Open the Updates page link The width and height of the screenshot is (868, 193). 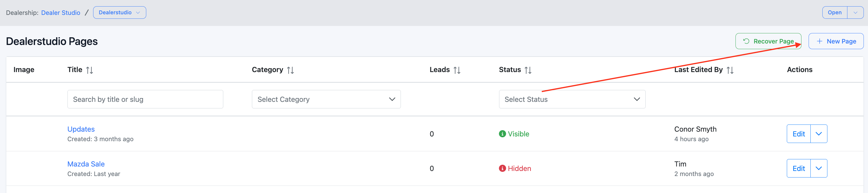[81, 129]
